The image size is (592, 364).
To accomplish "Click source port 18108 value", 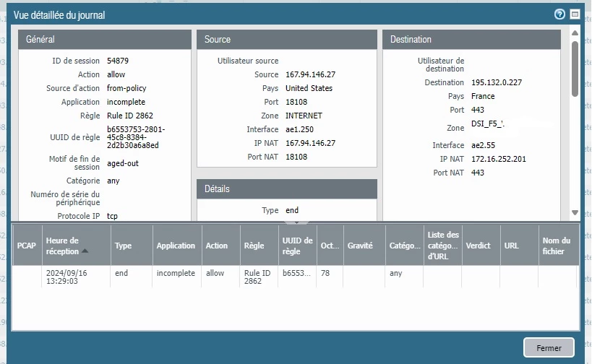I will pos(296,103).
